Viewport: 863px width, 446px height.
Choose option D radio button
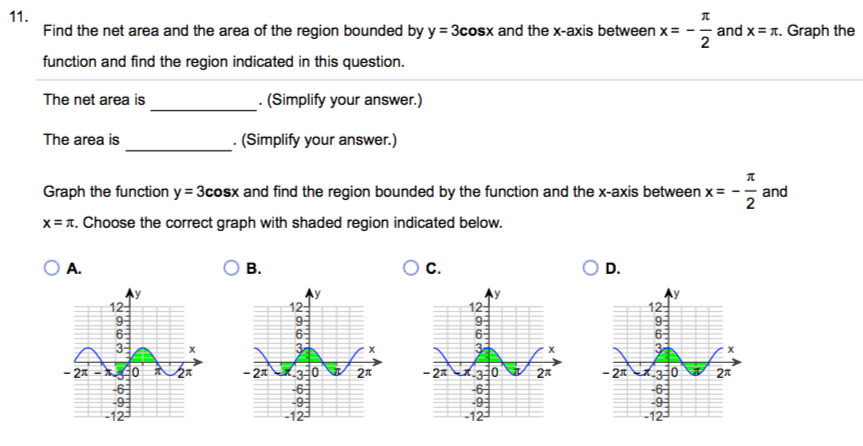pos(591,267)
